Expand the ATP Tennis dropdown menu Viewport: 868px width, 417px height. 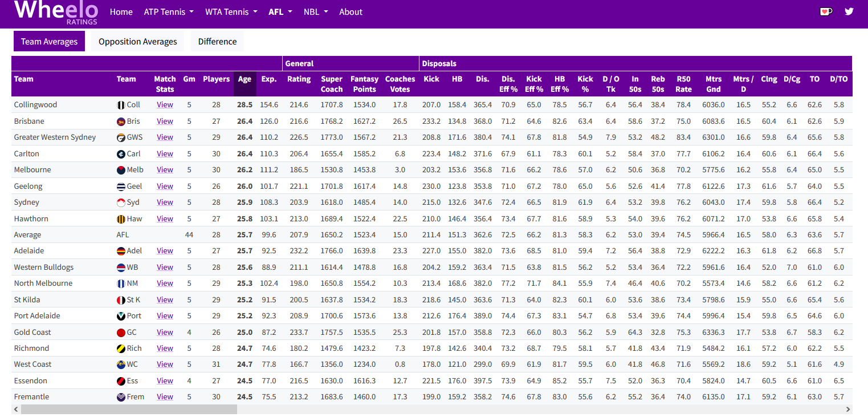tap(169, 12)
